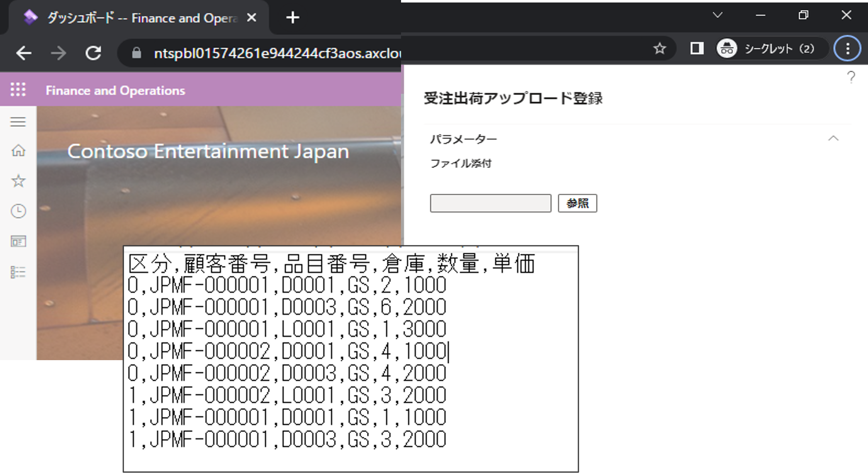Collapse the パラメーター section chevron
This screenshot has width=868, height=473.
tap(833, 139)
